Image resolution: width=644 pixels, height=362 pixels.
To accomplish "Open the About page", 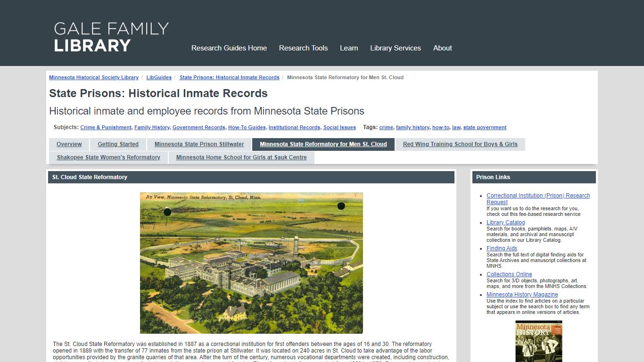I will [442, 48].
